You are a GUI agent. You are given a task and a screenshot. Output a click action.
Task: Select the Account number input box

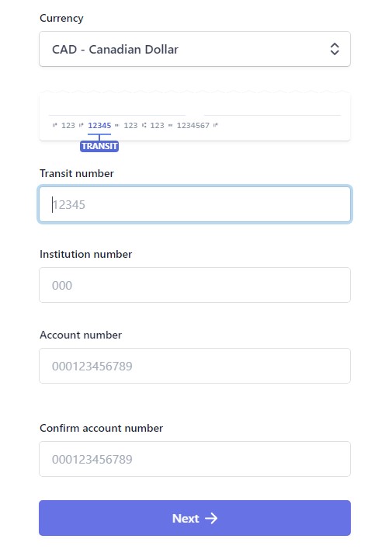[195, 366]
